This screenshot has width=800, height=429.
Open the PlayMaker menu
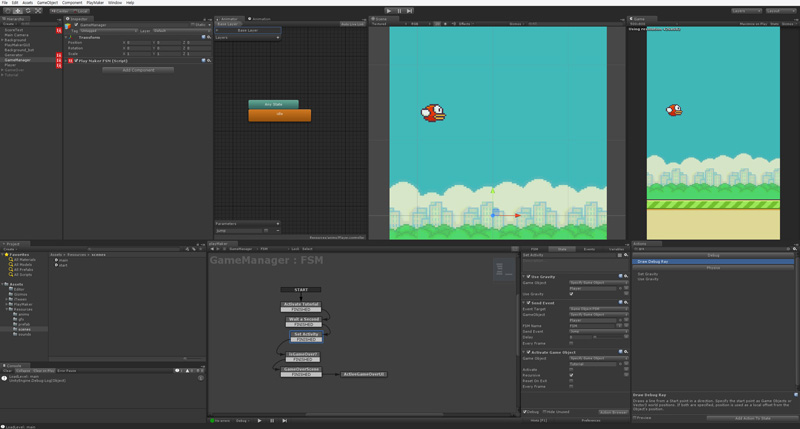coord(95,3)
